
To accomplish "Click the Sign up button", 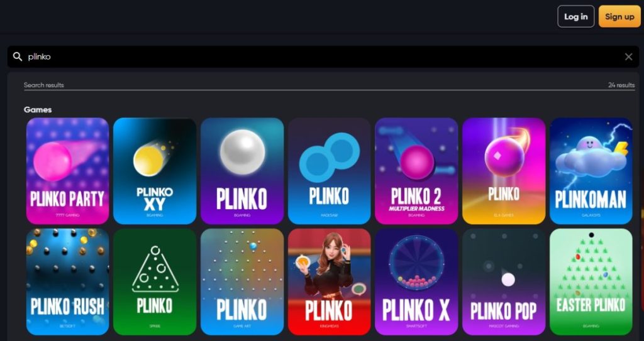I will pyautogui.click(x=619, y=16).
